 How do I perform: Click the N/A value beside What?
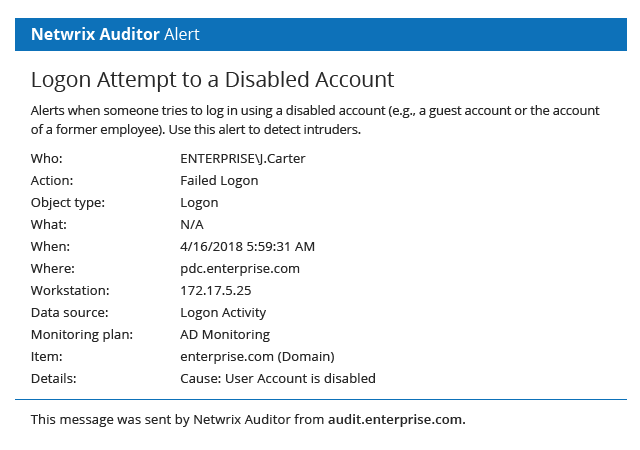point(191,224)
